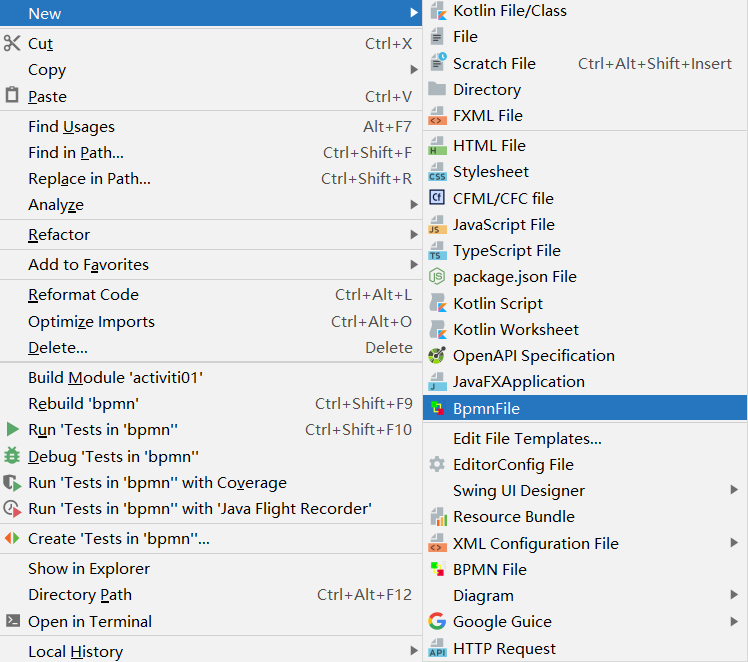
Task: Click the Open in Terminal icon
Action: pos(12,621)
